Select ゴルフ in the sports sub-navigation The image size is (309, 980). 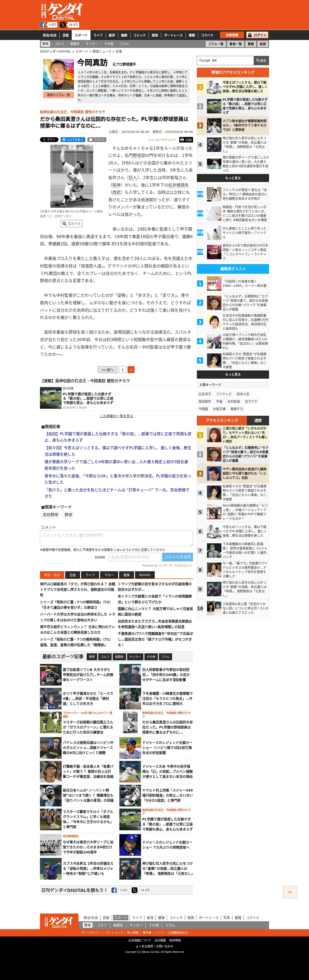click(59, 44)
